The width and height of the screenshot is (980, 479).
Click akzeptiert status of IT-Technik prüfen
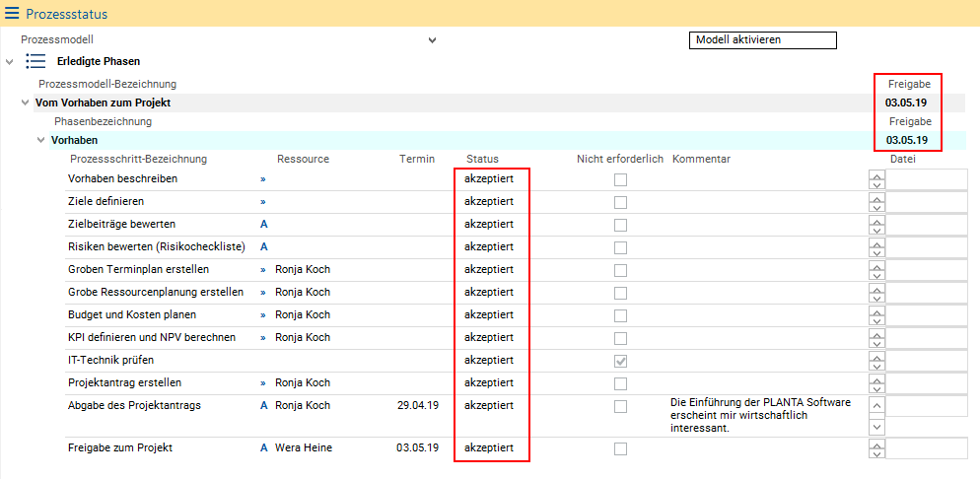489,361
